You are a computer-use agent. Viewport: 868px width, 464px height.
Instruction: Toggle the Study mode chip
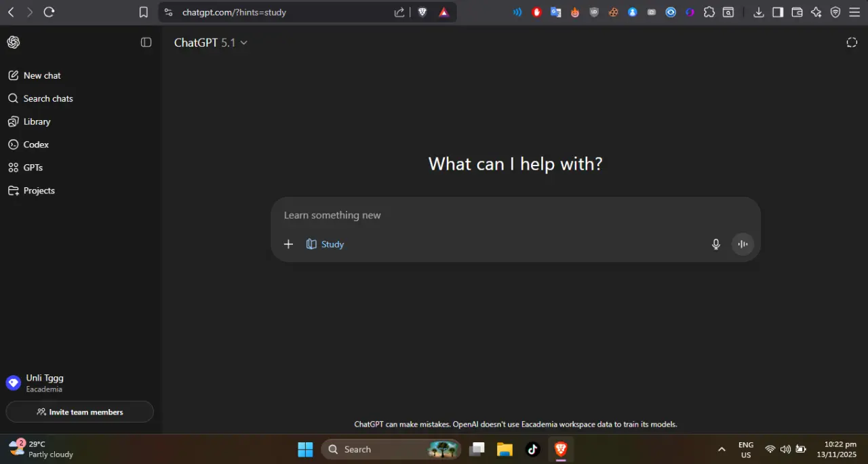(325, 244)
